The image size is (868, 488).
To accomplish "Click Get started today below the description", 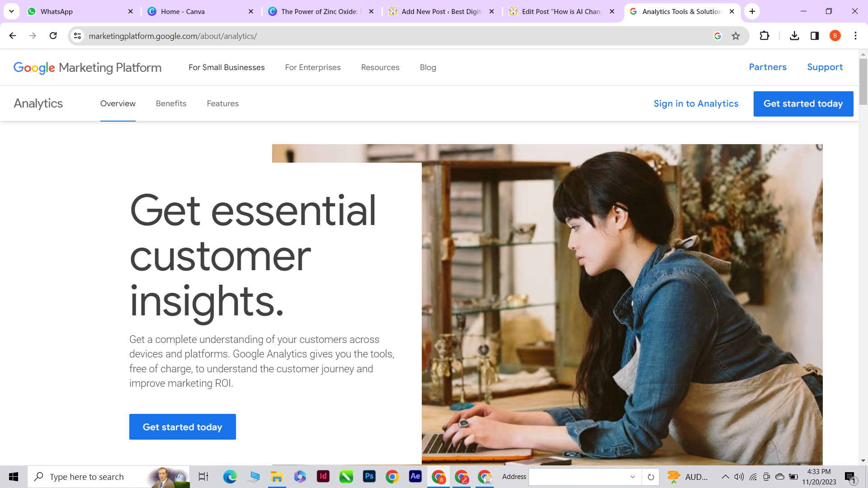I will (x=183, y=427).
